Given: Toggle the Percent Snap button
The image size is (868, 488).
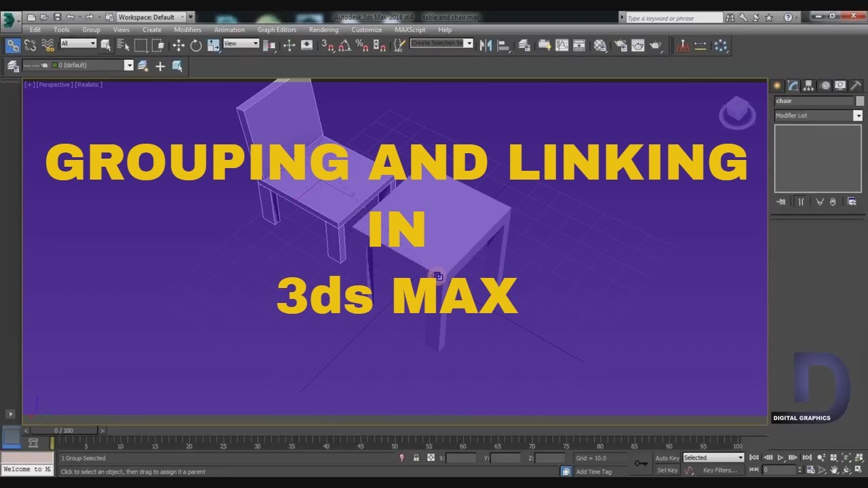Looking at the screenshot, I should point(363,45).
